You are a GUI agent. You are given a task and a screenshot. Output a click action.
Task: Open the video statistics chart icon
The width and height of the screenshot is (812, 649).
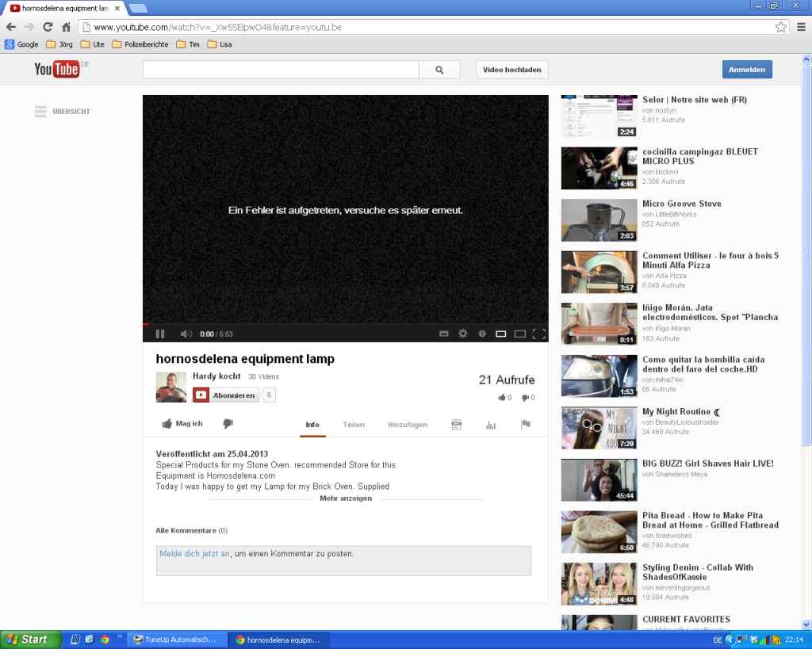(x=491, y=426)
